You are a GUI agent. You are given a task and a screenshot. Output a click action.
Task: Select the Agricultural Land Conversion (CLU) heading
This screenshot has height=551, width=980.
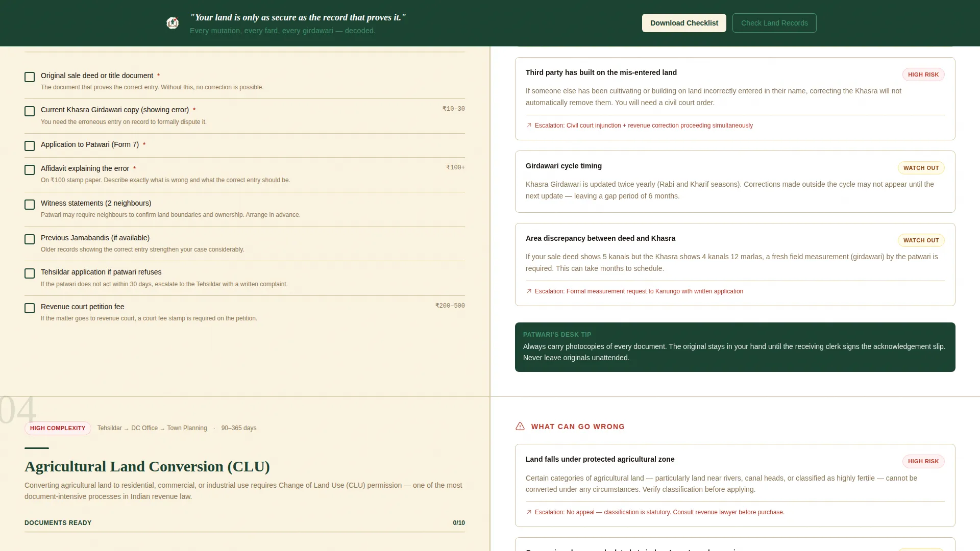point(147,466)
